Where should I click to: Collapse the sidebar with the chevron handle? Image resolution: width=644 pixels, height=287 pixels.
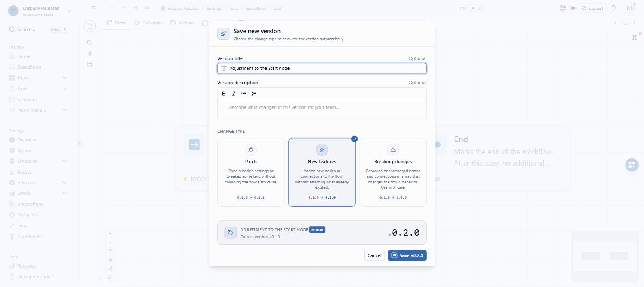click(x=80, y=143)
